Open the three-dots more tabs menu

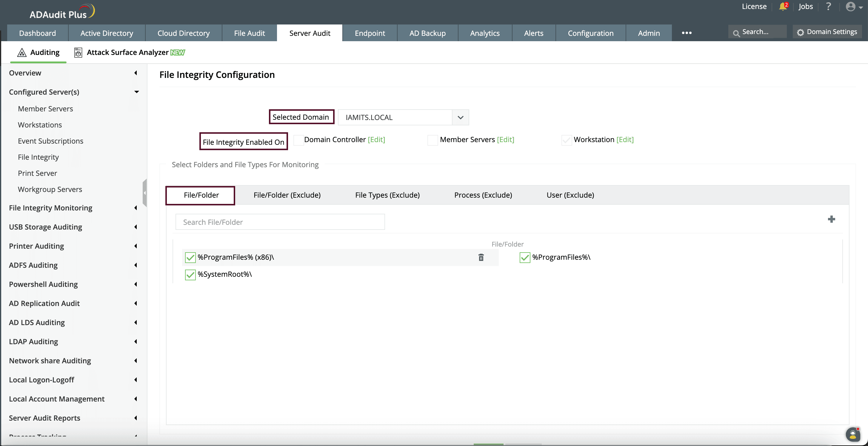point(687,33)
